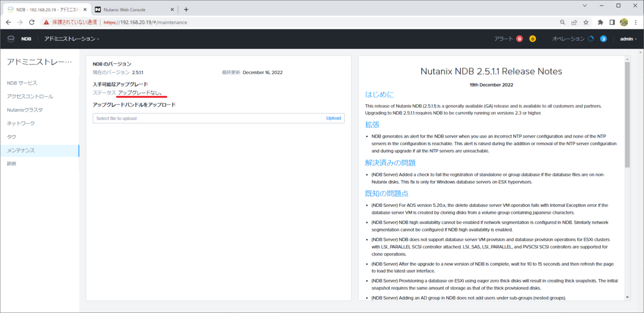Image resolution: width=644 pixels, height=313 pixels.
Task: Click the operations spinner icon
Action: (591, 39)
